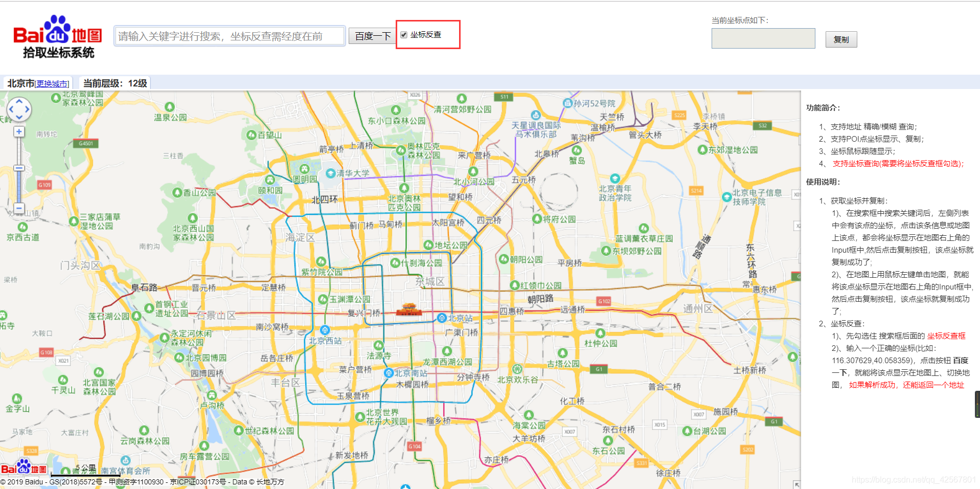Click the 功能简介 heading in side panel
This screenshot has width=980, height=489.
(823, 108)
